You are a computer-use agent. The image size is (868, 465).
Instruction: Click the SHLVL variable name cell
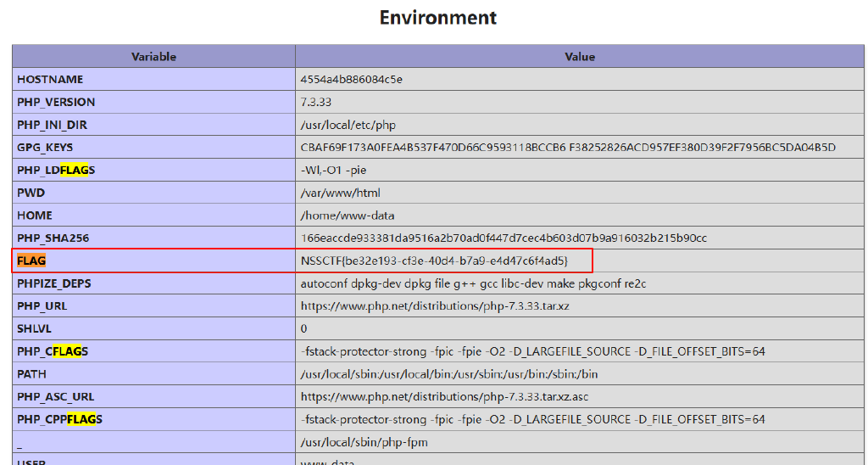(x=35, y=328)
